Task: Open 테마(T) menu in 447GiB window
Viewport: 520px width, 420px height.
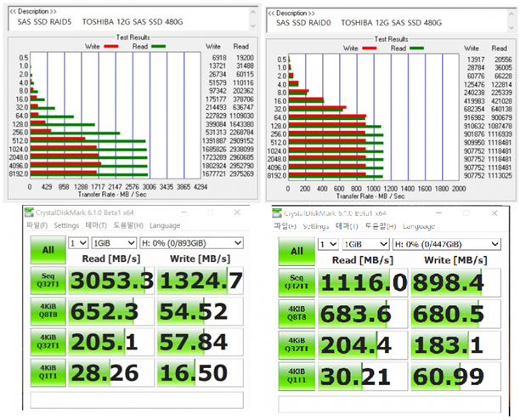Action: click(x=347, y=226)
